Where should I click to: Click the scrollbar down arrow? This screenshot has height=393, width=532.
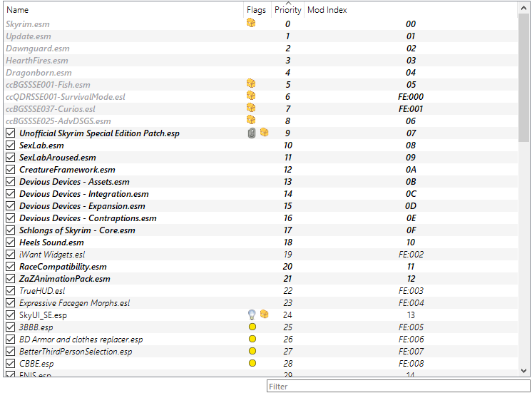tap(524, 371)
